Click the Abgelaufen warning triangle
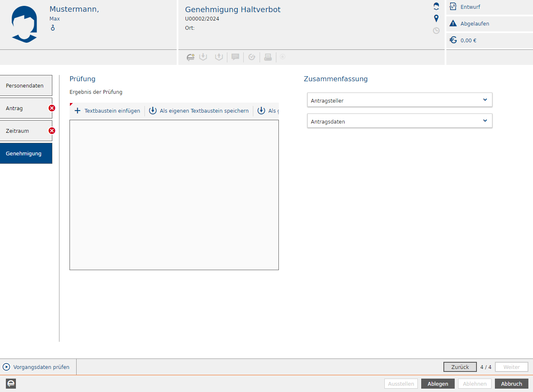 453,23
